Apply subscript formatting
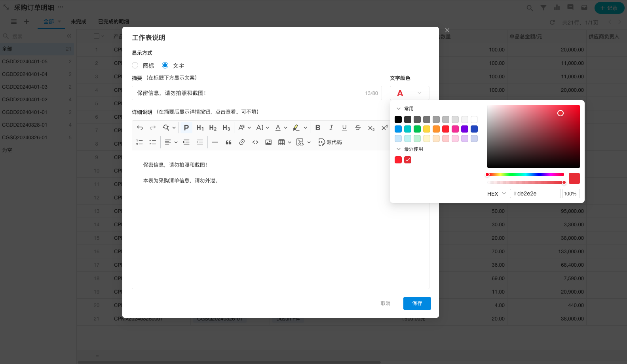 point(371,128)
